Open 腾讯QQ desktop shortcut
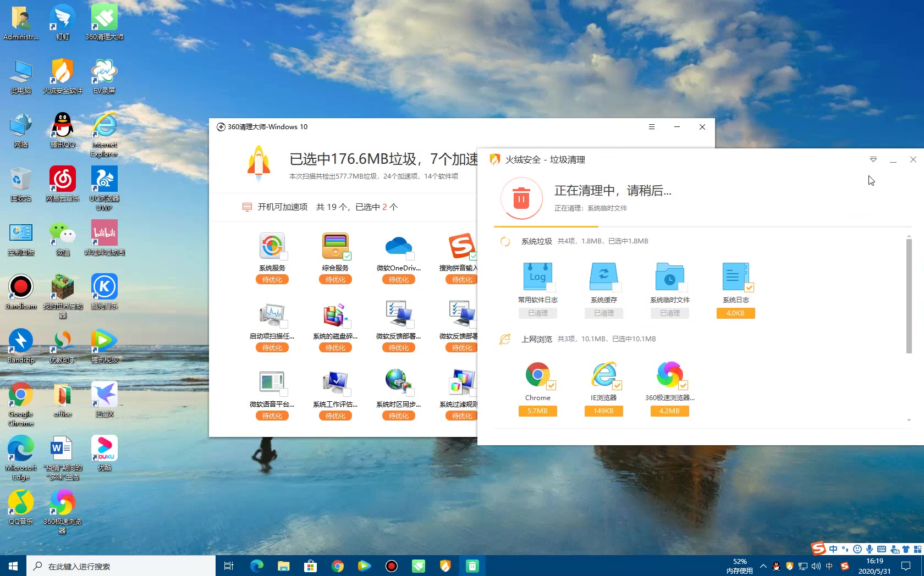 pos(63,130)
